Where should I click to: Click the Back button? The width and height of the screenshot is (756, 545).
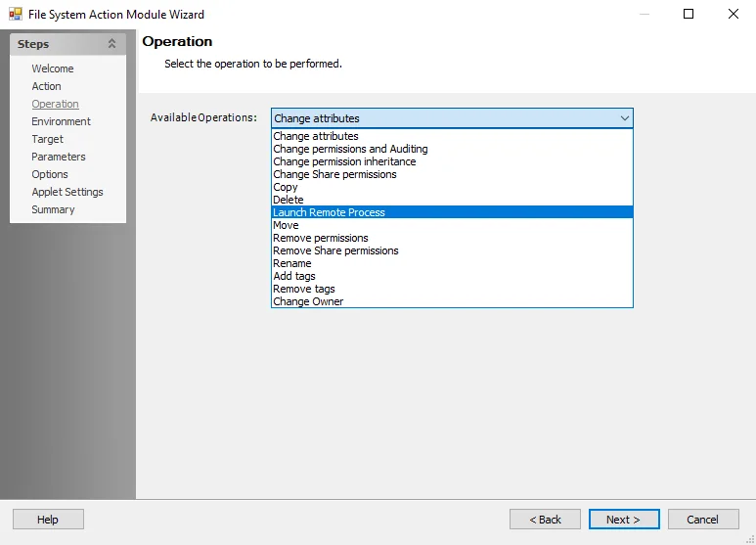(x=545, y=519)
